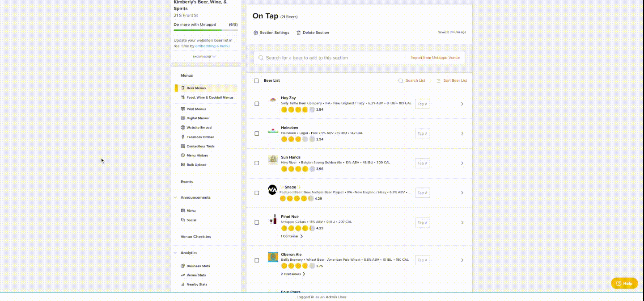The height and width of the screenshot is (301, 644).
Task: Toggle the Beer List select-all checkbox
Action: coord(257,81)
